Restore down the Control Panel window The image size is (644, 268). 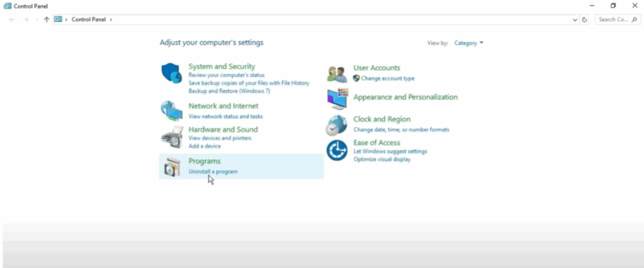tap(613, 6)
